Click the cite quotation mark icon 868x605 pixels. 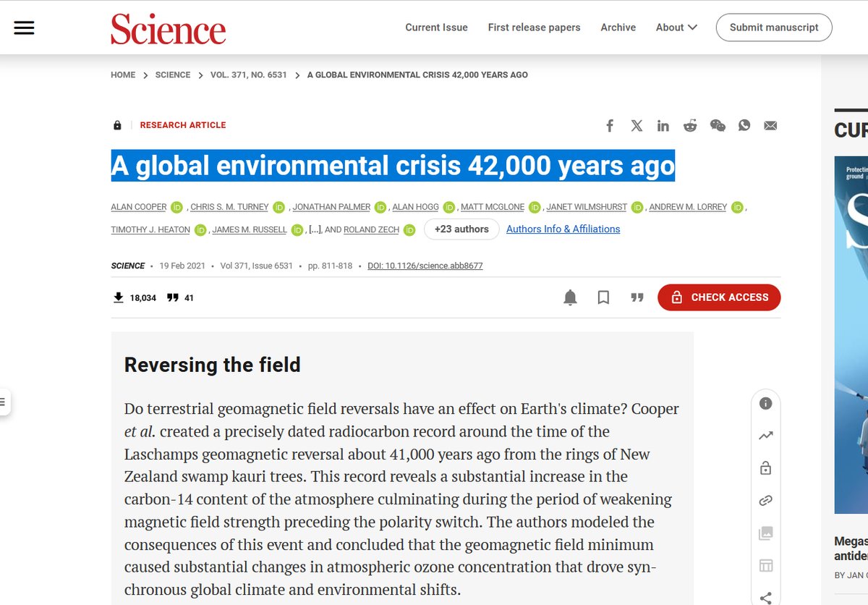tap(637, 297)
